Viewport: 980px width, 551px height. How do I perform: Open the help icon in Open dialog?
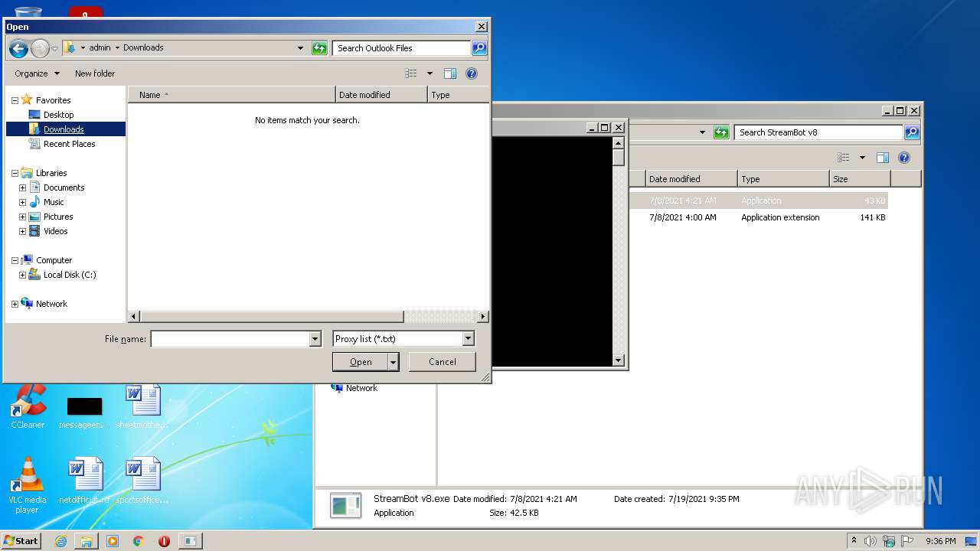(472, 73)
